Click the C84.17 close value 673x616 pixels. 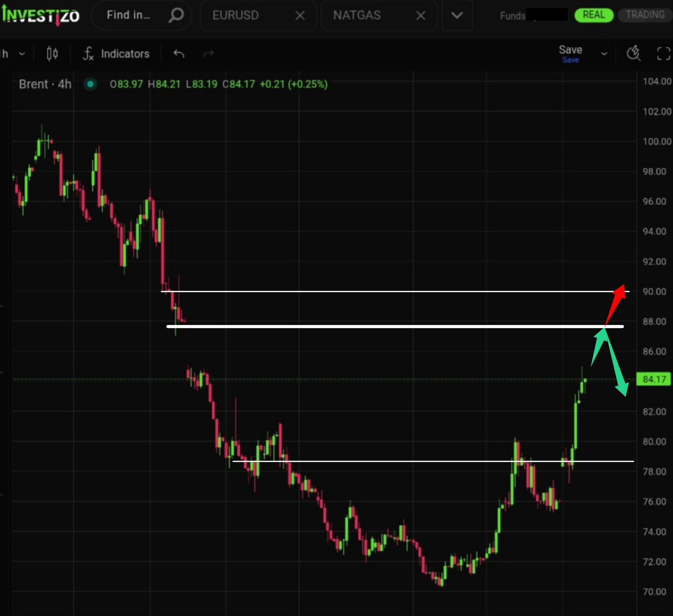tap(239, 84)
